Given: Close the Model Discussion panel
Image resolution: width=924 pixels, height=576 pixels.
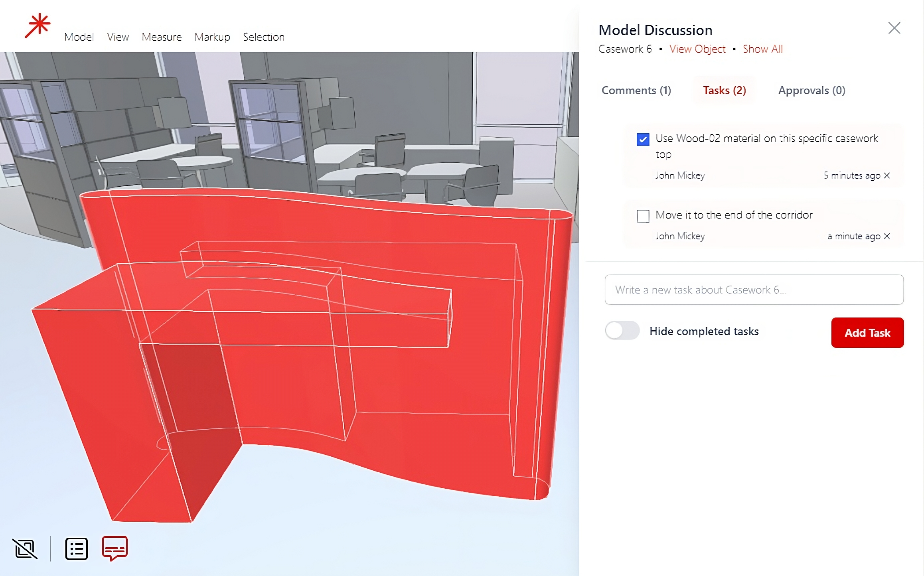Looking at the screenshot, I should (894, 28).
